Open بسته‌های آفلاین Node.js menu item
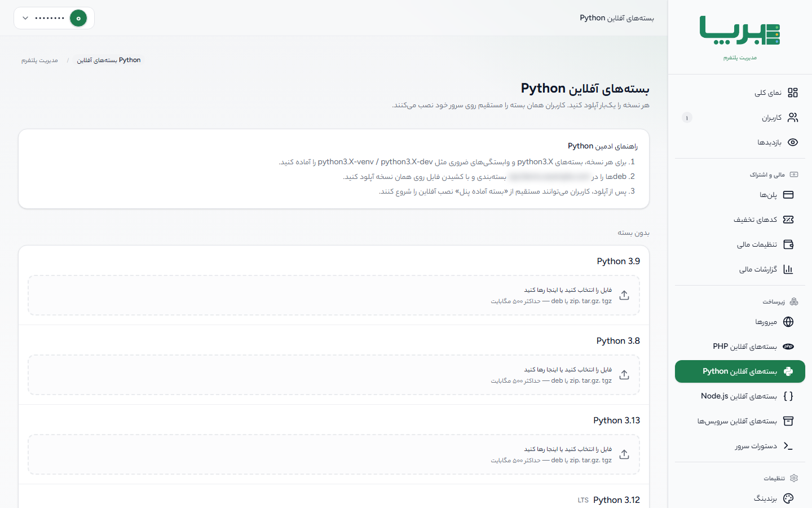Screen dimensions: 812x508 point(740,396)
